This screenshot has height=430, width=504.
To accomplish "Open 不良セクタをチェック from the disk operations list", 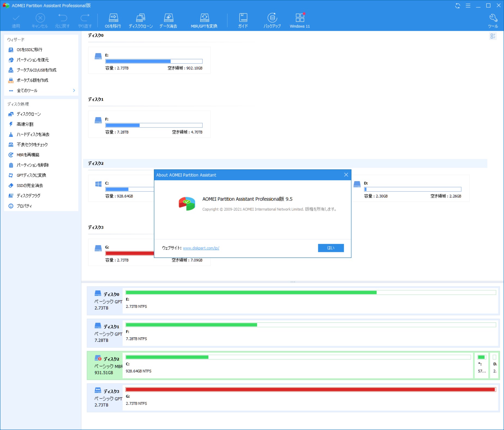I will [32, 145].
